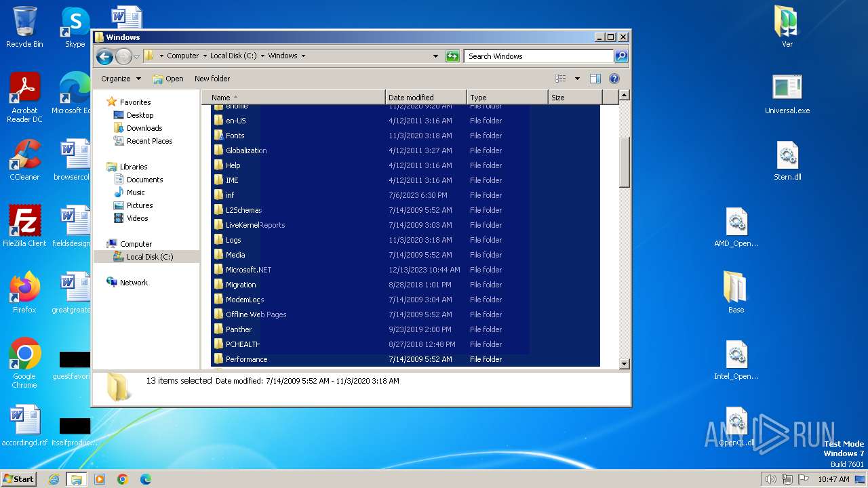
Task: Select Recycle Bin desktop icon
Action: pyautogui.click(x=24, y=27)
